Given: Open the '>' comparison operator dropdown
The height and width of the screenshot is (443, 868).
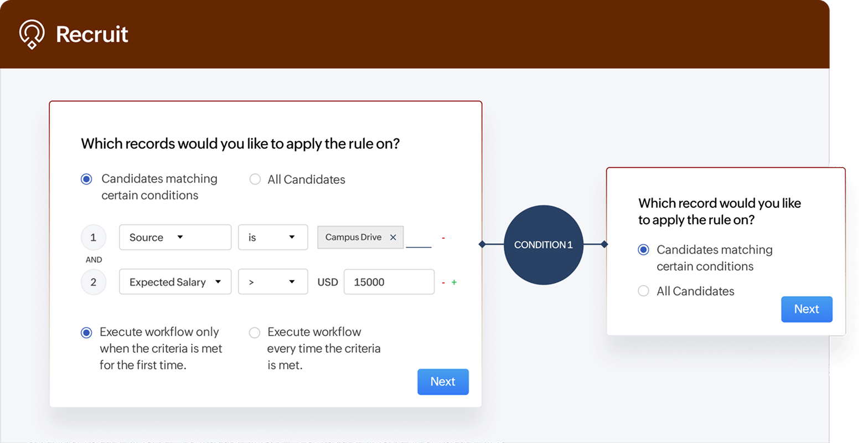Looking at the screenshot, I should point(273,282).
